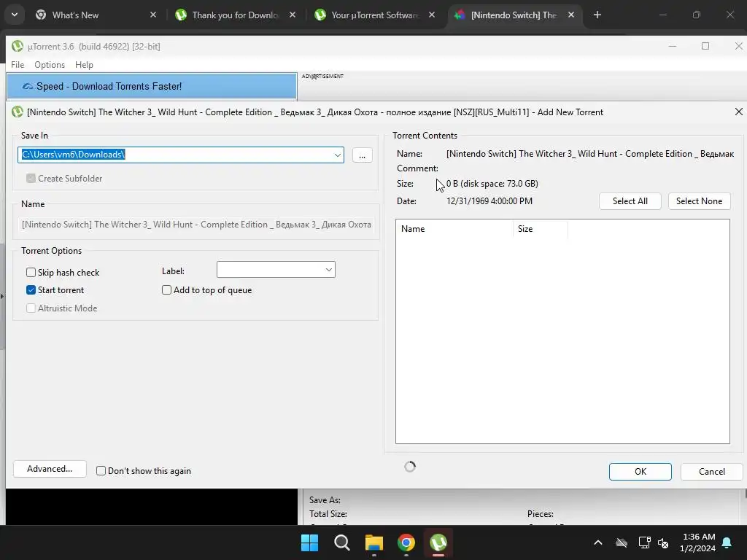Enable the Skip hash check checkbox
Screen dimensions: 747x560
click(31, 273)
